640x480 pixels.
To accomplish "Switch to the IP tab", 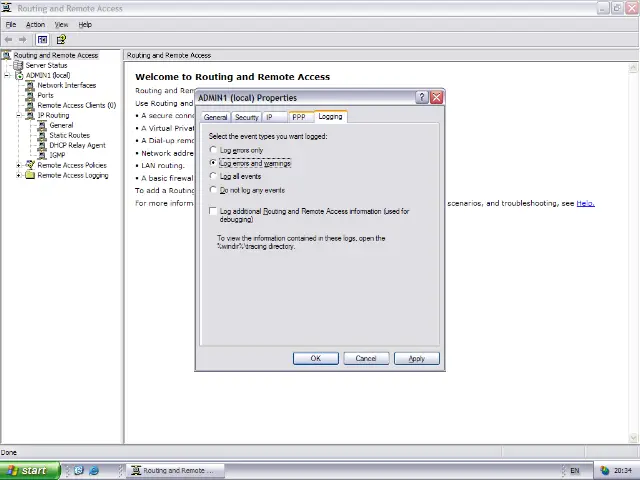I will (274, 117).
